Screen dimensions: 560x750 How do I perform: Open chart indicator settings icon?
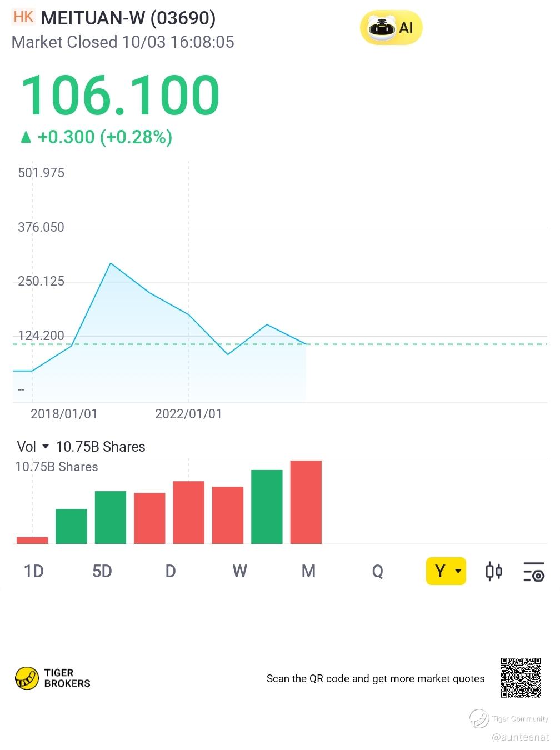point(534,572)
